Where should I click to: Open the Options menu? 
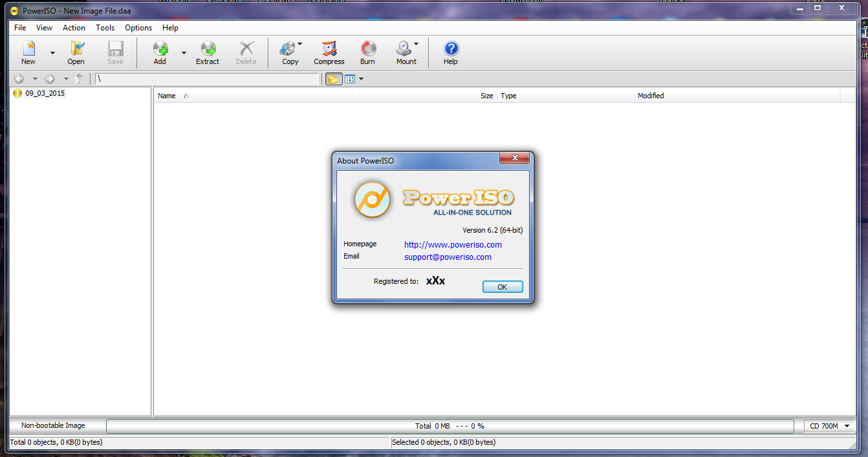pos(138,28)
